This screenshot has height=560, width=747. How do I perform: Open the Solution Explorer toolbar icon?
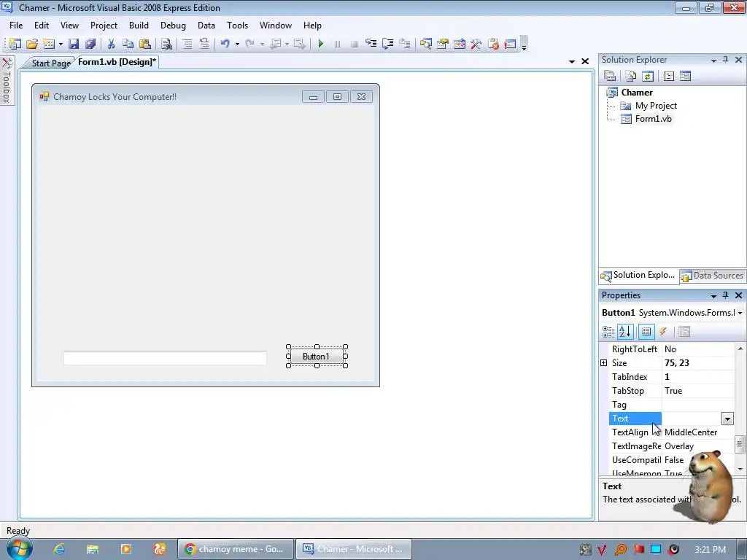[x=425, y=44]
